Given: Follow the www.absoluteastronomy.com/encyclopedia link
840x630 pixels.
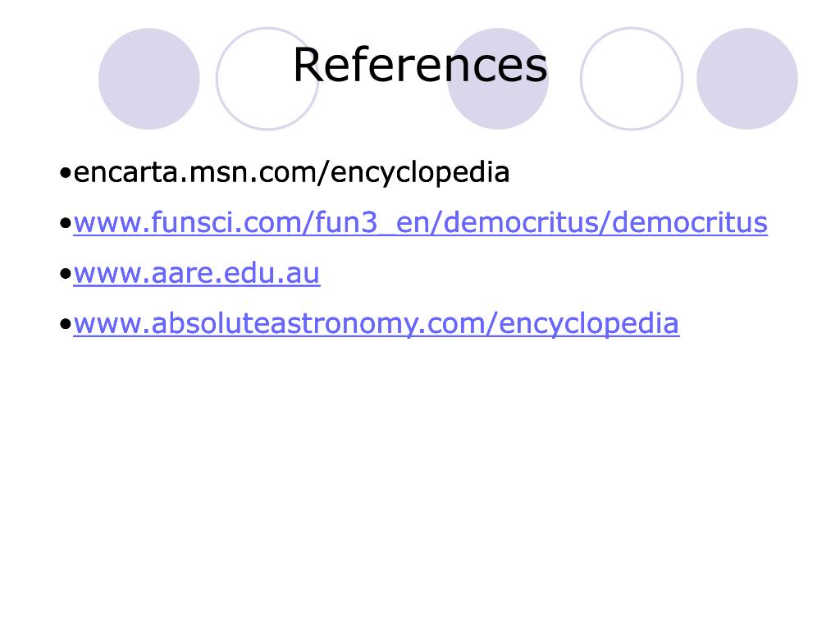Looking at the screenshot, I should click(x=376, y=324).
